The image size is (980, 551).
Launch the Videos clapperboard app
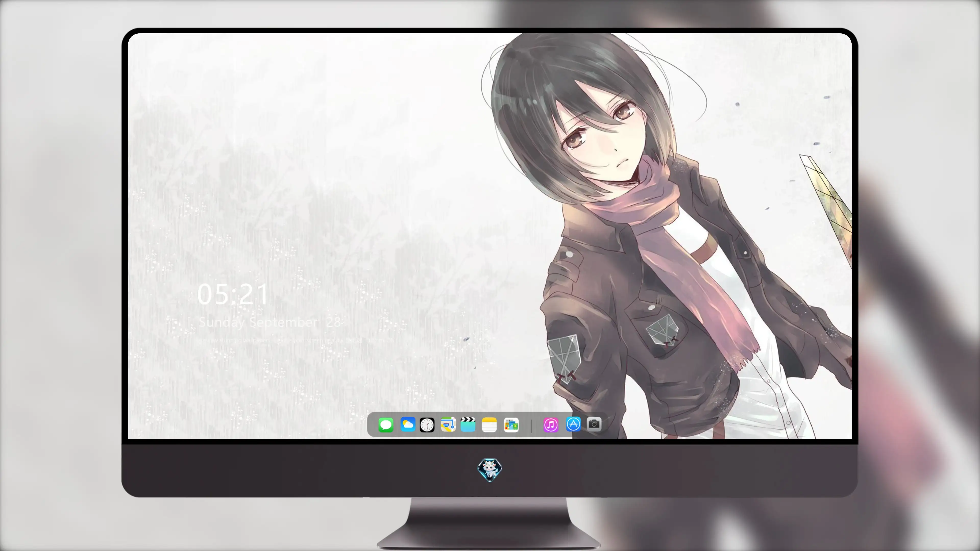point(468,424)
